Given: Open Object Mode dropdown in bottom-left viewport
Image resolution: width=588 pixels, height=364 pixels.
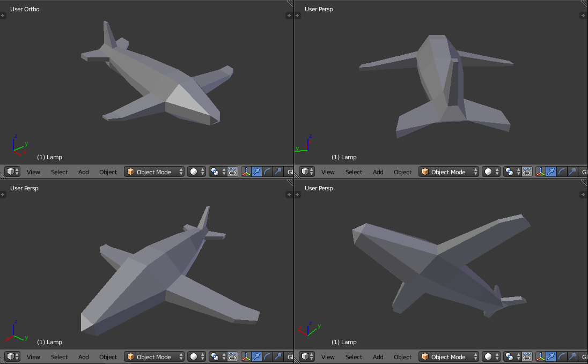Looking at the screenshot, I should click(x=154, y=356).
